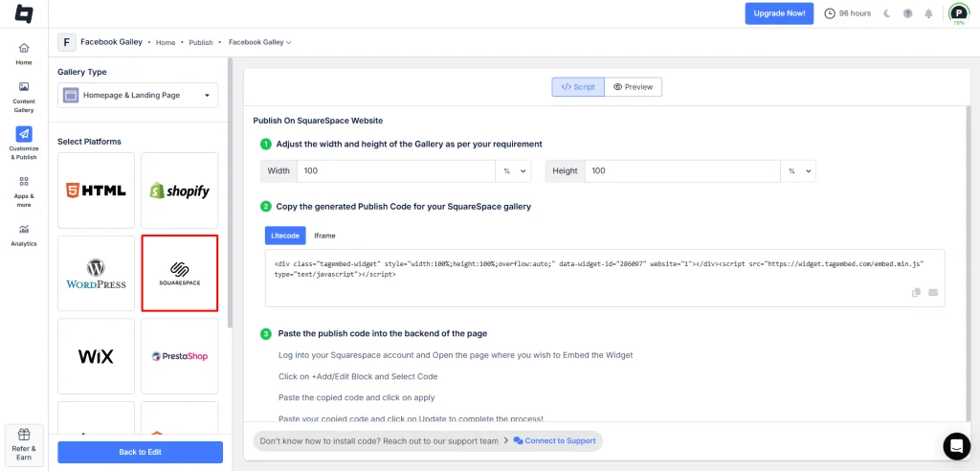Image resolution: width=980 pixels, height=471 pixels.
Task: Open the Width unit dropdown
Action: [x=513, y=170]
